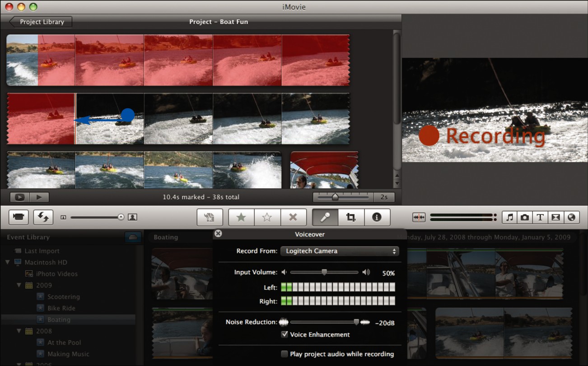Viewport: 588px width, 366px height.
Task: Mark selection as favorite with solid star
Action: point(241,217)
